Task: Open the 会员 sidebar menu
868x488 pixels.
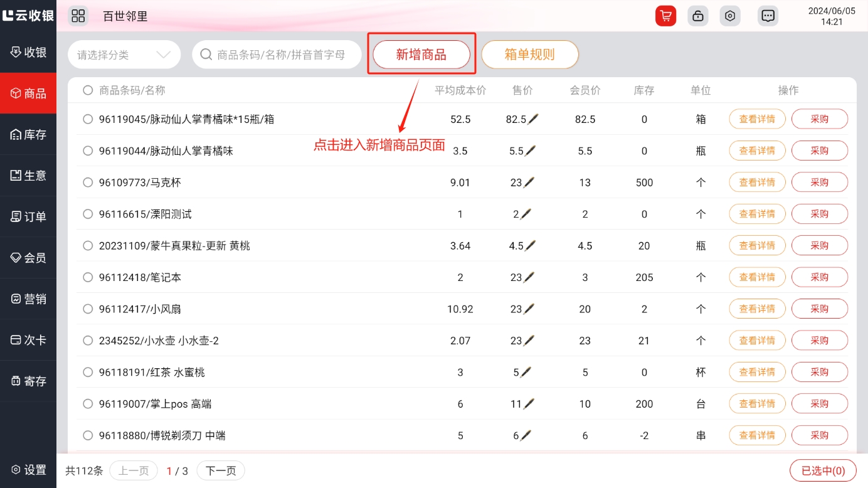Action: click(28, 258)
